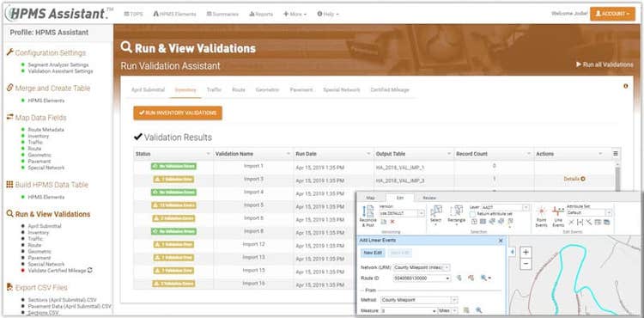Click the red X icon under Version
Screen dimensions: 644x318
pos(392,222)
